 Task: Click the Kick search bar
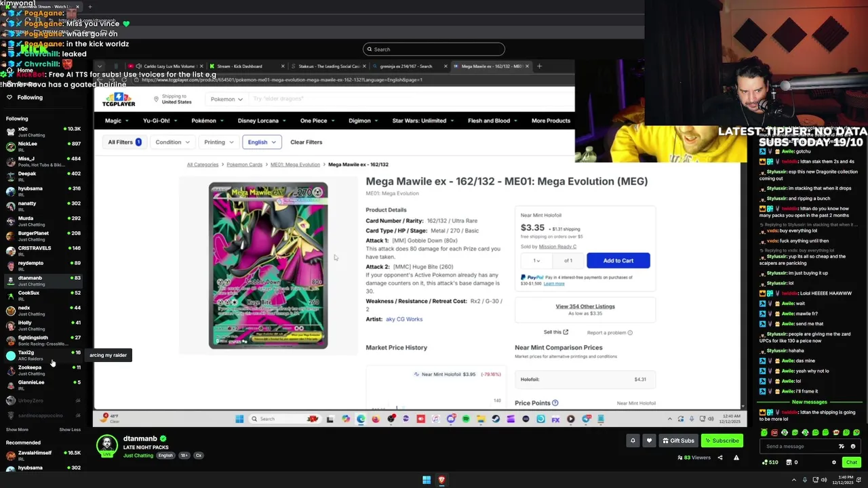pyautogui.click(x=434, y=49)
